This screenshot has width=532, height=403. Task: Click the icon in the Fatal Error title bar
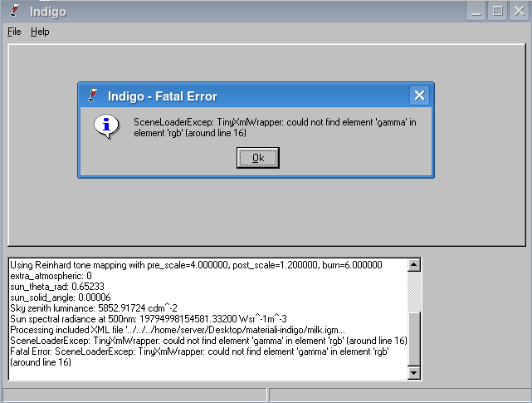93,96
